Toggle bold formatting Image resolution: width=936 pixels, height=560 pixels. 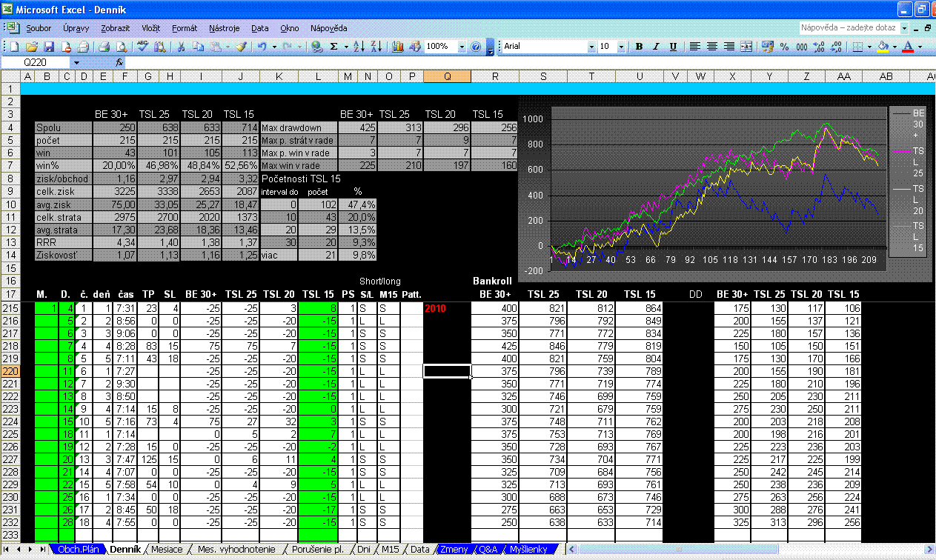coord(639,46)
